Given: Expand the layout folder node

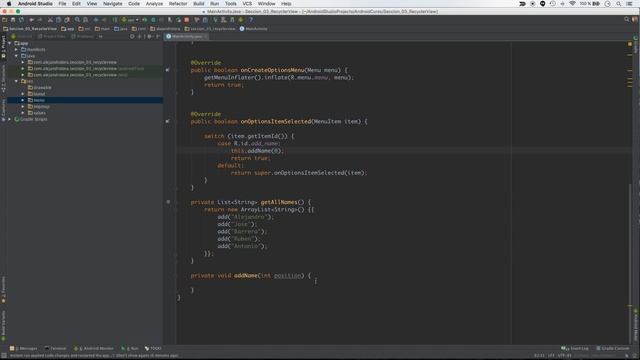Looking at the screenshot, I should pyautogui.click(x=23, y=94).
